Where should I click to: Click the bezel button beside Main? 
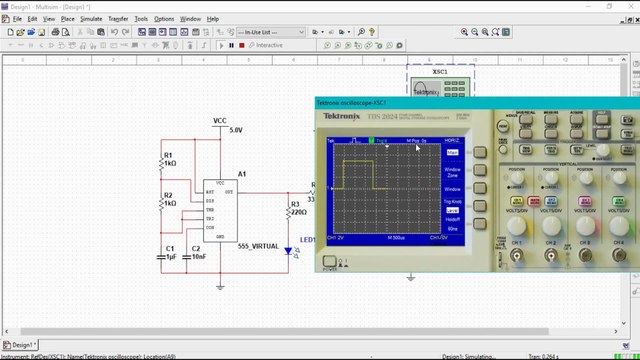point(480,152)
